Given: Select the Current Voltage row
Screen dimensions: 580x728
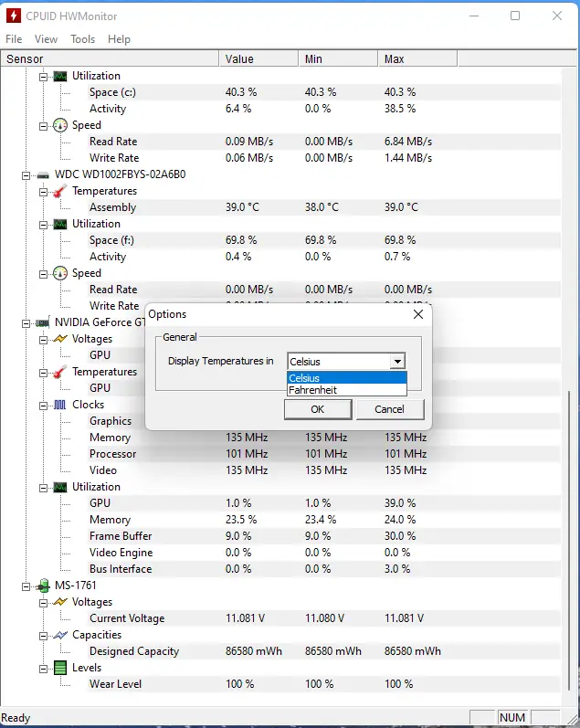Looking at the screenshot, I should point(323,618).
